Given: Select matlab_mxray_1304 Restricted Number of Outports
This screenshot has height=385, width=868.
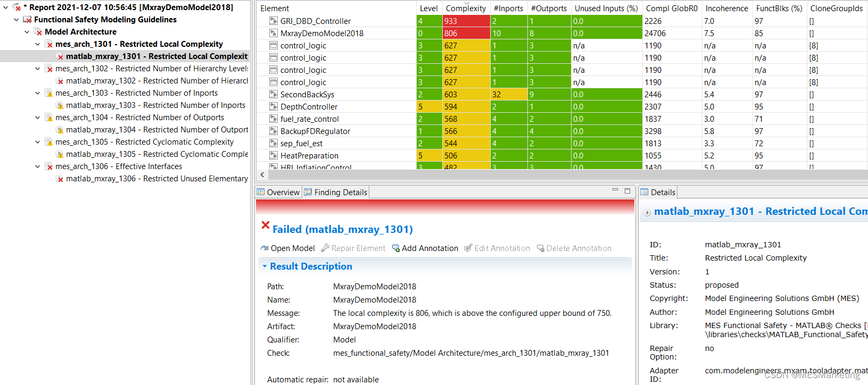Looking at the screenshot, I should pyautogui.click(x=157, y=130).
